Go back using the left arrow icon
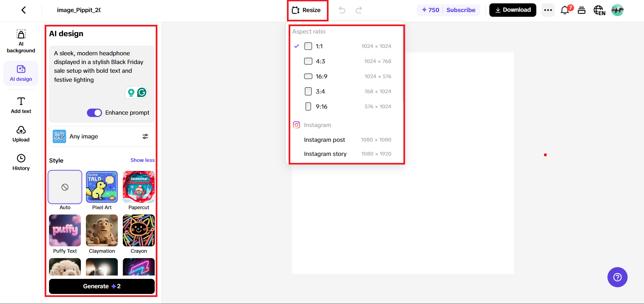The height and width of the screenshot is (304, 644). tap(23, 10)
